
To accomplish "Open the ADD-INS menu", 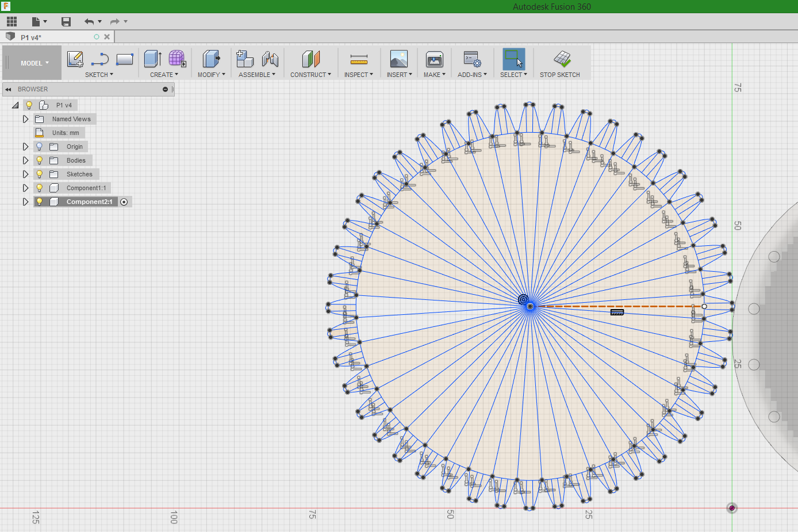I will (x=472, y=75).
